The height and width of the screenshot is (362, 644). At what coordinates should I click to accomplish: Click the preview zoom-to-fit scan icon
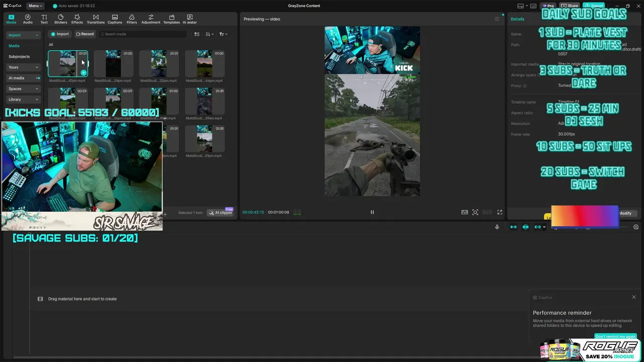pyautogui.click(x=475, y=212)
